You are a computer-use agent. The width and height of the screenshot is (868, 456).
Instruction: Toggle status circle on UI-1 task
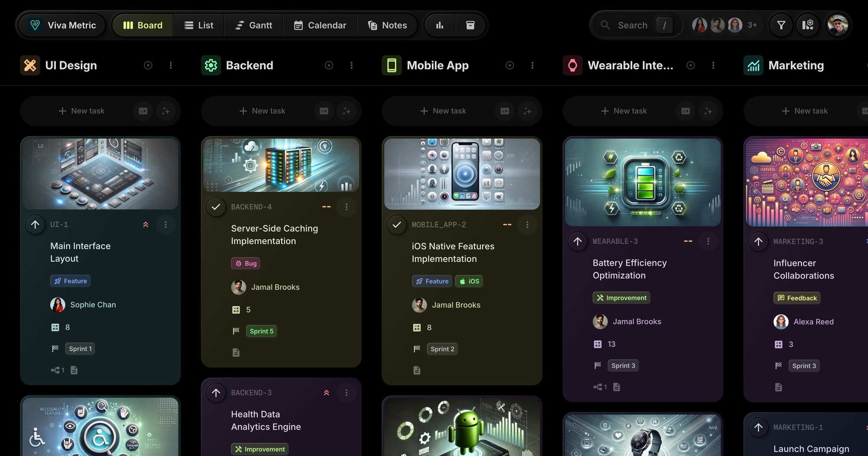[35, 224]
